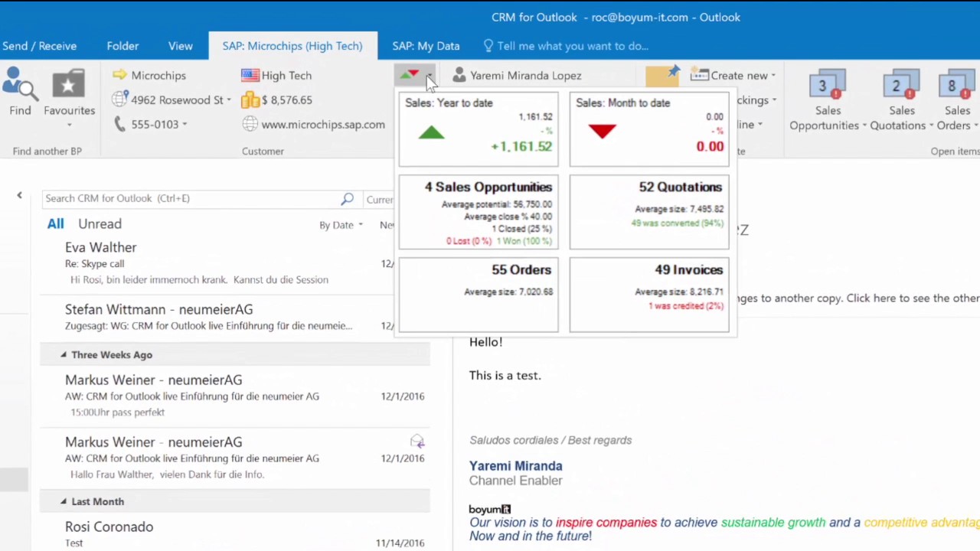Image resolution: width=980 pixels, height=551 pixels.
Task: Show Unread messages filter
Action: (x=100, y=223)
